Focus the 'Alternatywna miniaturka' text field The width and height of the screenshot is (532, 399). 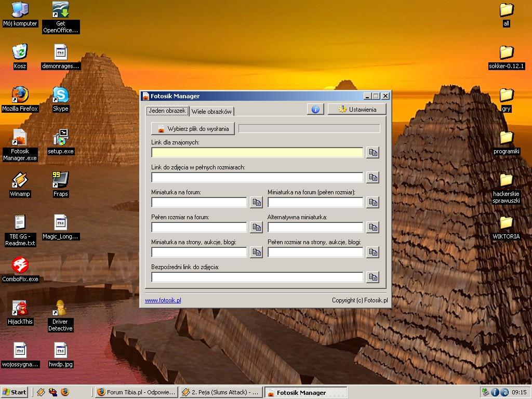[x=315, y=228]
